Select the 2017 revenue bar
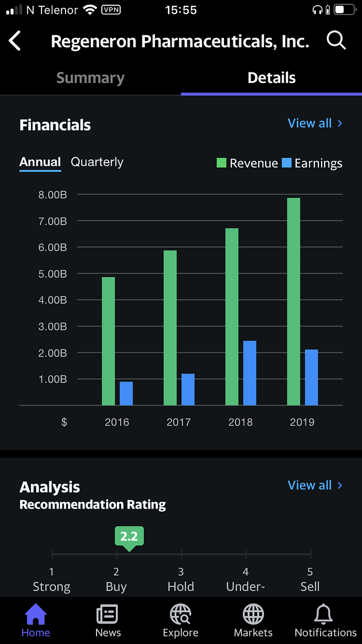362x644 pixels. [170, 328]
